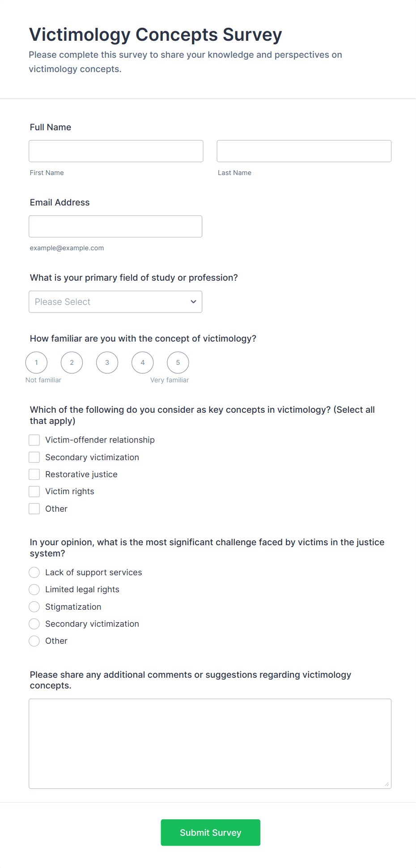Select the Other key concept checkbox
The image size is (416, 868).
pyautogui.click(x=34, y=509)
